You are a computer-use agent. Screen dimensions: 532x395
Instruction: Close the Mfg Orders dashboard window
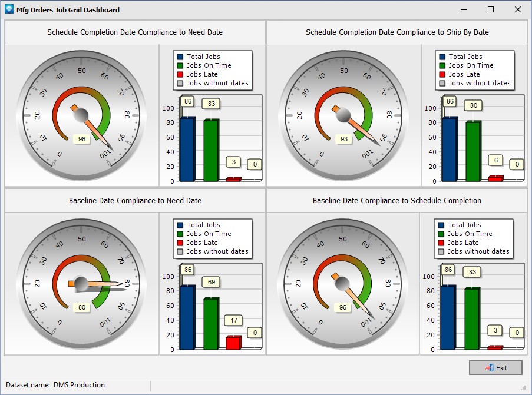(517, 9)
